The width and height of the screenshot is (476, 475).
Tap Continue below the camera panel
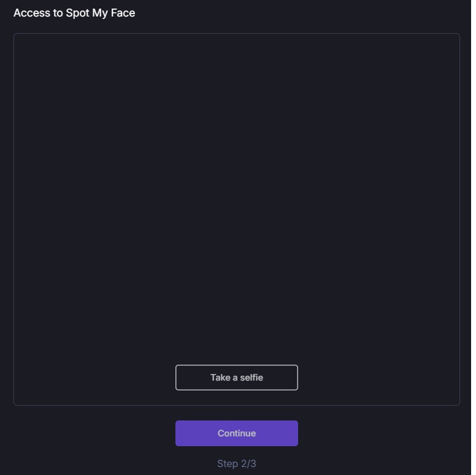click(x=236, y=433)
